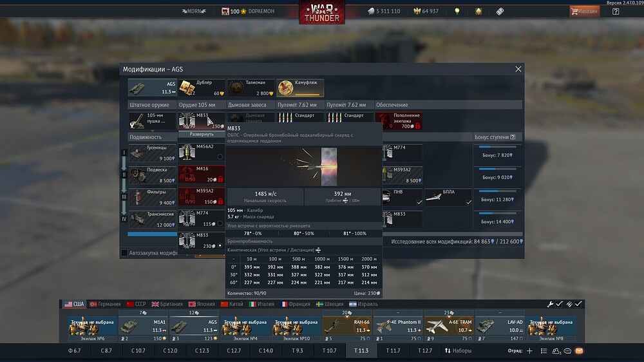
Task: Toggle the БПЛА modification checkbox
Action: point(468,202)
